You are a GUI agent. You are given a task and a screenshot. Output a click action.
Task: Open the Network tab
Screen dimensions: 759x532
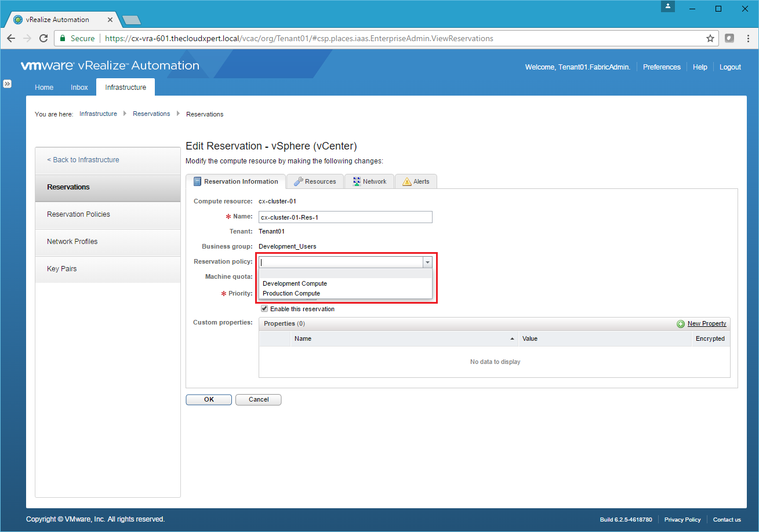(369, 181)
